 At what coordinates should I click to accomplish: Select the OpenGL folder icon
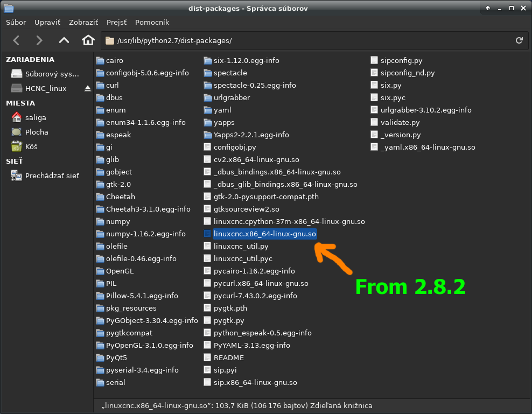coord(100,271)
